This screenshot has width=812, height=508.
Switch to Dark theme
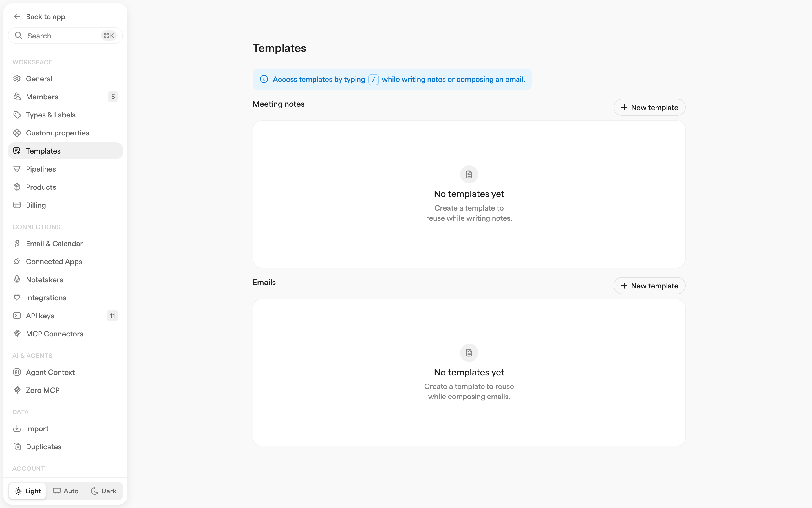104,491
